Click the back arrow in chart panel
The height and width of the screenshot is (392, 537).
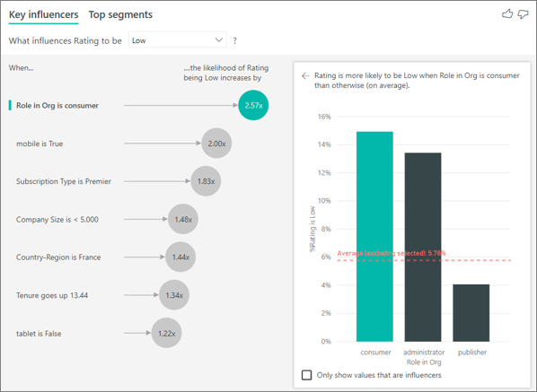point(305,75)
